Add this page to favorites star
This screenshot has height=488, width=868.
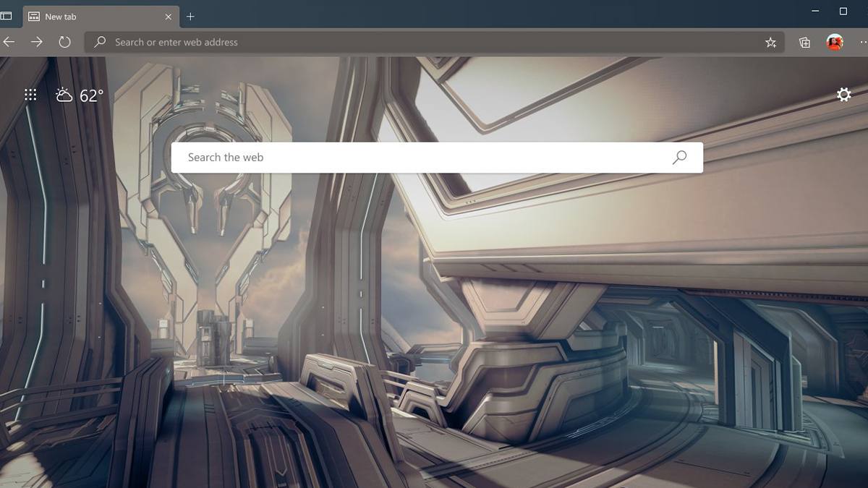[x=770, y=43]
